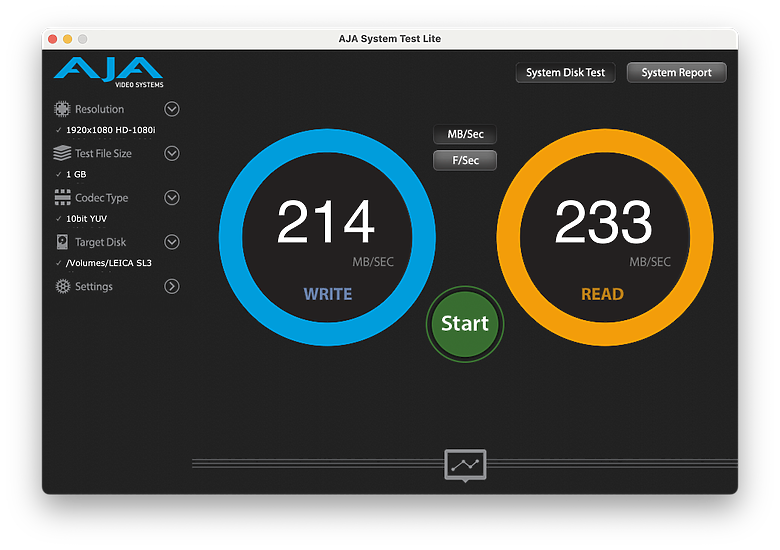Click the Resolution label
This screenshot has width=780, height=550.
pos(99,109)
